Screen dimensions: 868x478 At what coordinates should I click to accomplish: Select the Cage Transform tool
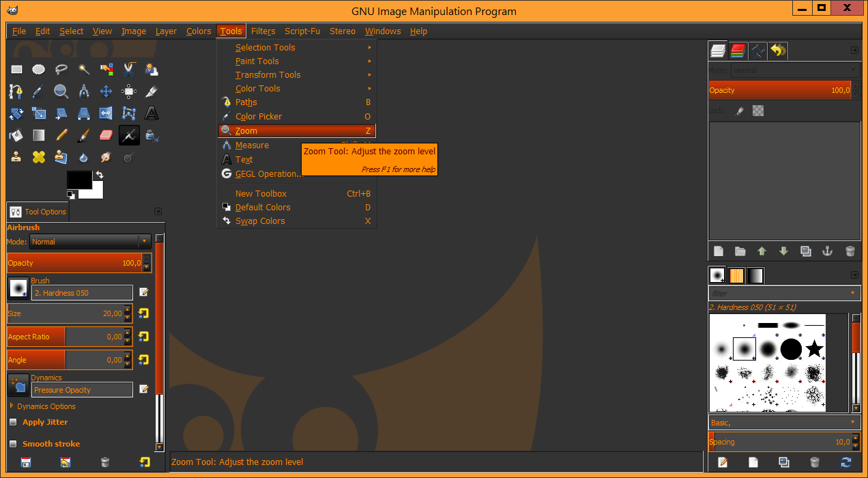tap(129, 113)
